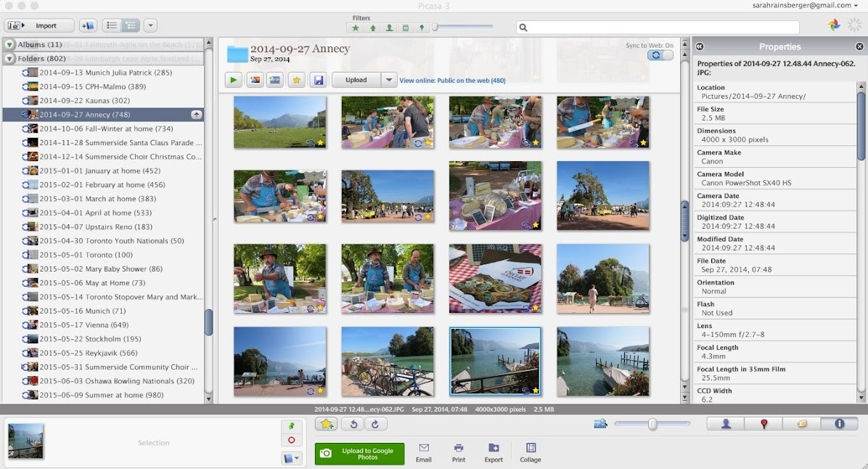Switch to tree folder view

pos(131,25)
